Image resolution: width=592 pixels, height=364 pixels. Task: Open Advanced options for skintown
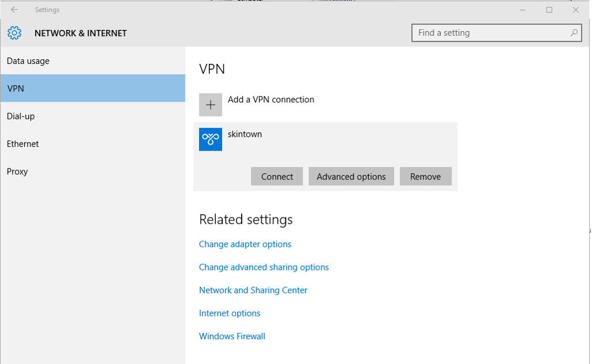click(351, 176)
